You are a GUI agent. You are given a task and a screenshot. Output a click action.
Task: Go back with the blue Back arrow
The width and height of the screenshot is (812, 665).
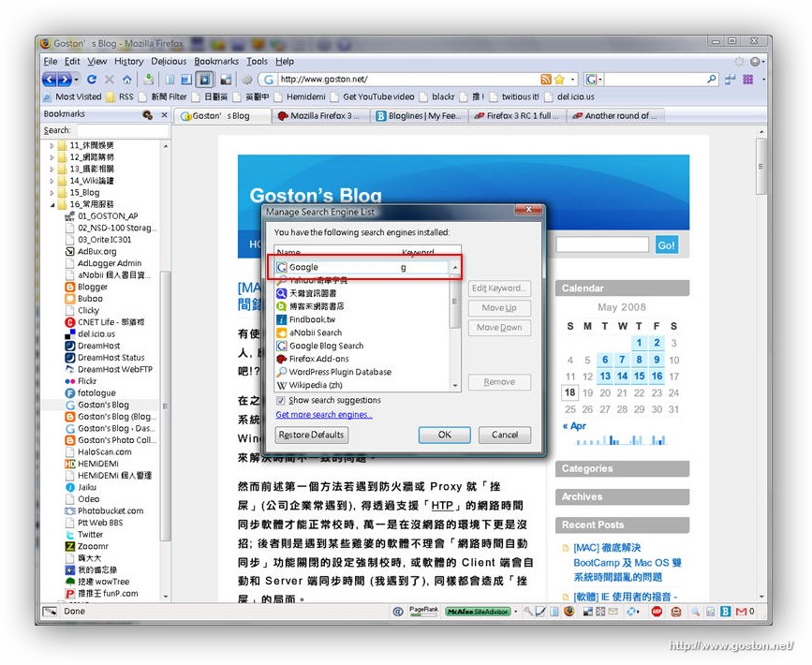pos(50,80)
